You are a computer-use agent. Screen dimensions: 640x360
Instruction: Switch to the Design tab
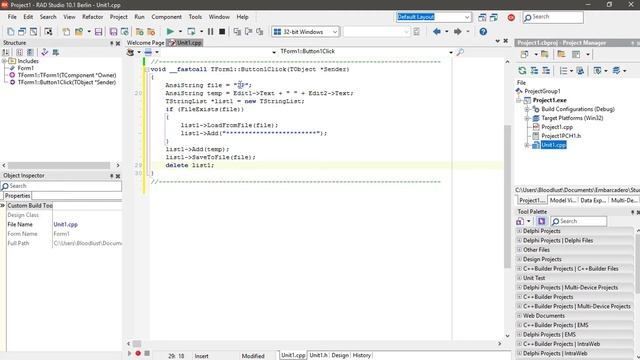340,355
